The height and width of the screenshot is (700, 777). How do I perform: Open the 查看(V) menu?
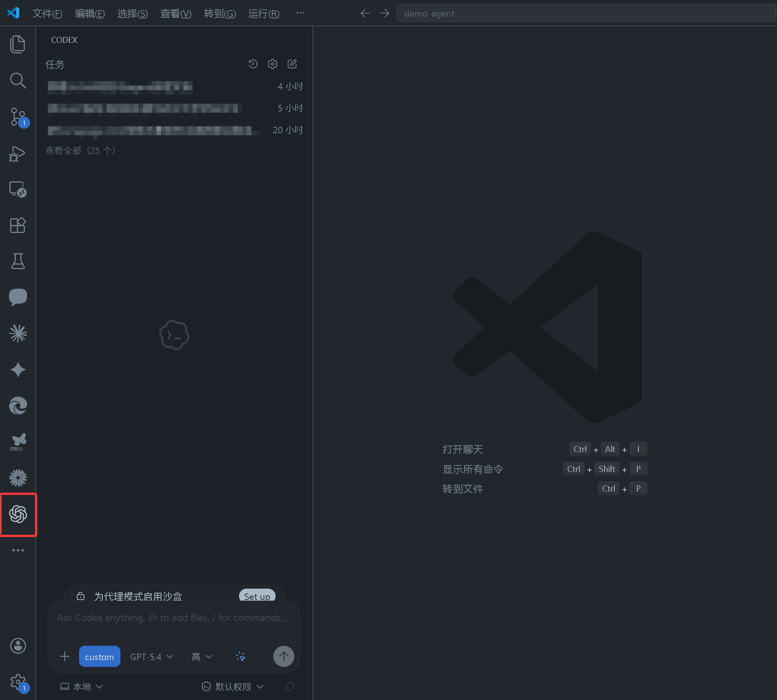(175, 14)
